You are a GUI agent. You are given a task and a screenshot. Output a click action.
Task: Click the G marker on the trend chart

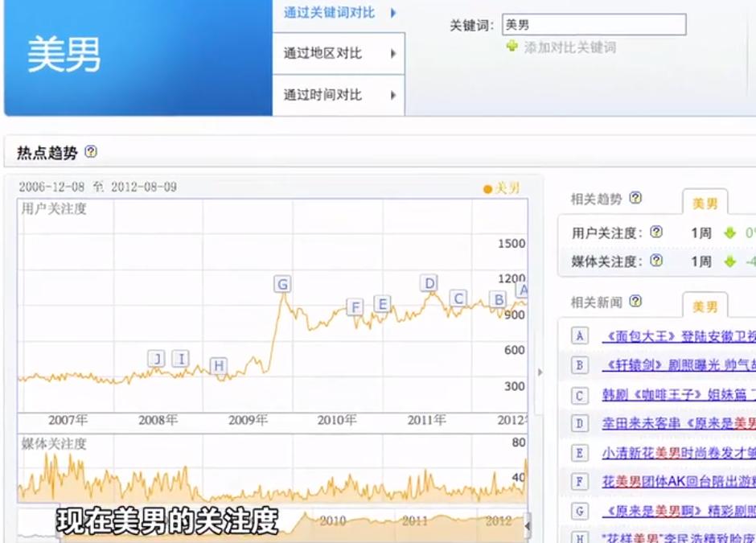pyautogui.click(x=282, y=284)
